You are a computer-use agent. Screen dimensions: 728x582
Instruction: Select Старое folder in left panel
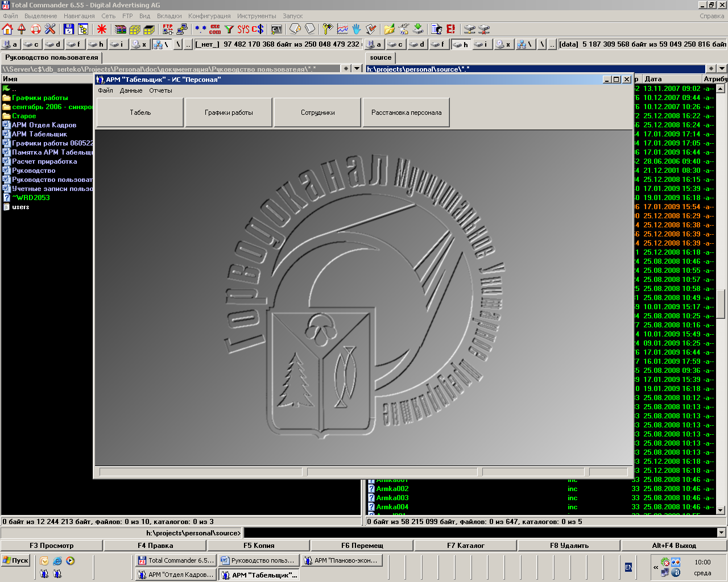[24, 116]
